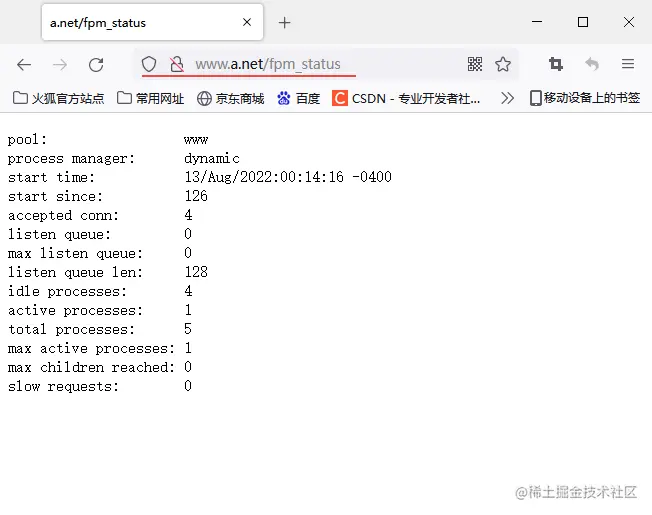Click the listen queue len value '128'

click(x=196, y=272)
